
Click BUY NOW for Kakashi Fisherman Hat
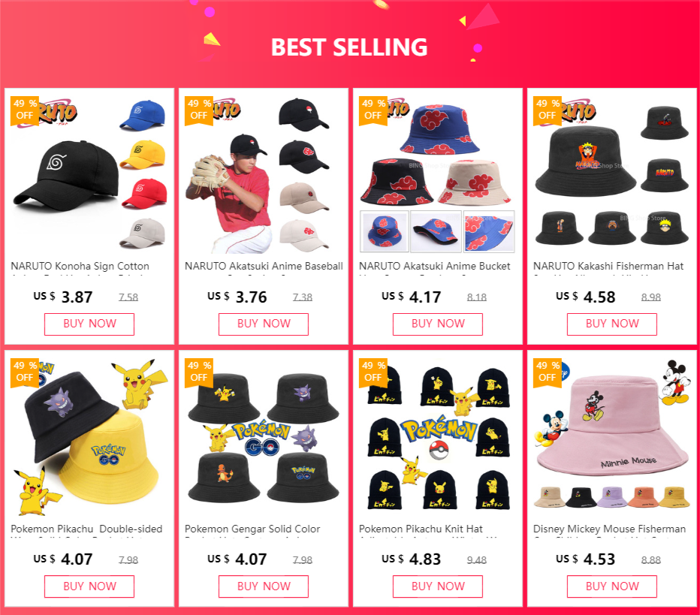[611, 324]
